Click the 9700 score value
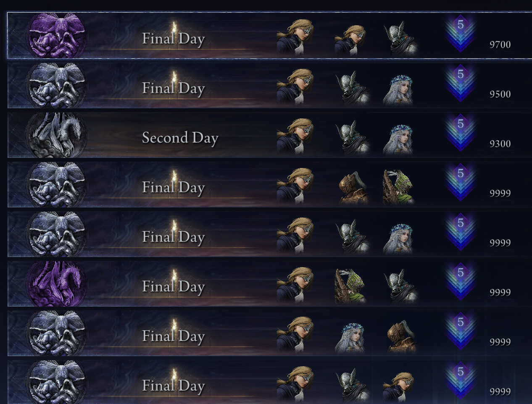Viewport: 532px width, 404px height. click(x=500, y=45)
